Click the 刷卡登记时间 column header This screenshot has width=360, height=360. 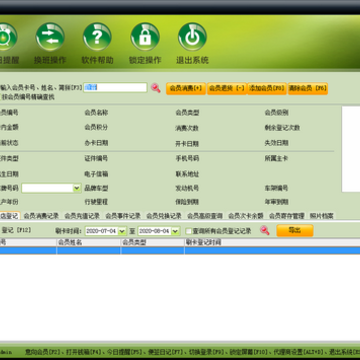(x=272, y=242)
